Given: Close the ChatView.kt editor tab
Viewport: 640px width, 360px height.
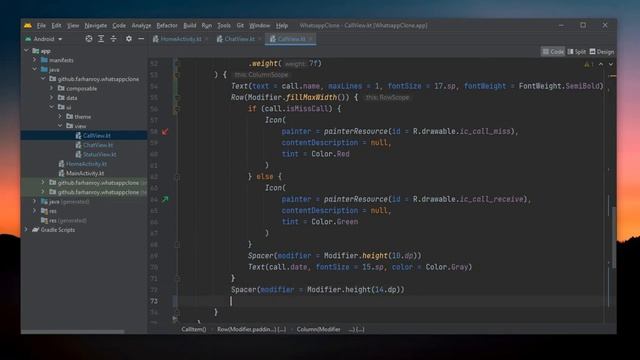Looking at the screenshot, I should pos(260,39).
